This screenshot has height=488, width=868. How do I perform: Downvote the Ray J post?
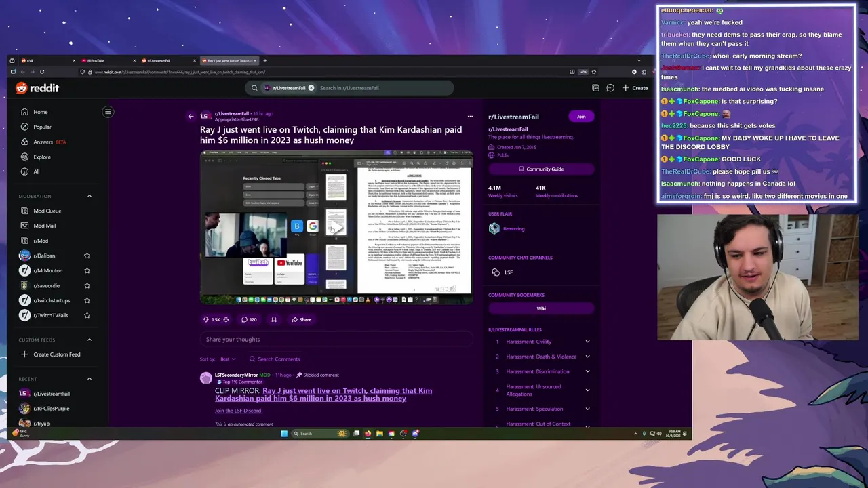[x=226, y=319]
